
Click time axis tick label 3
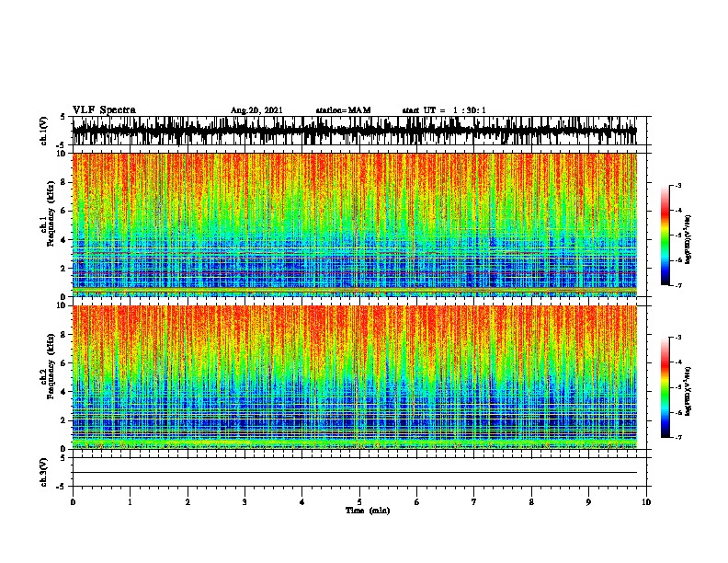pyautogui.click(x=245, y=502)
